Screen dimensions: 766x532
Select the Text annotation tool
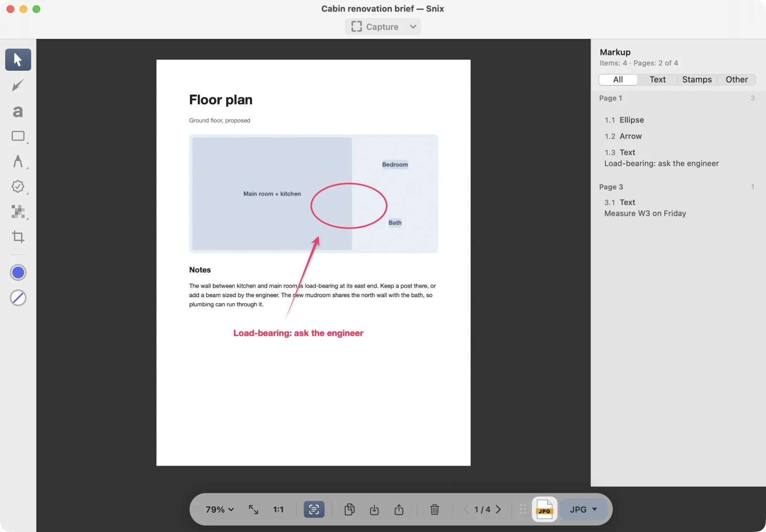coord(18,111)
